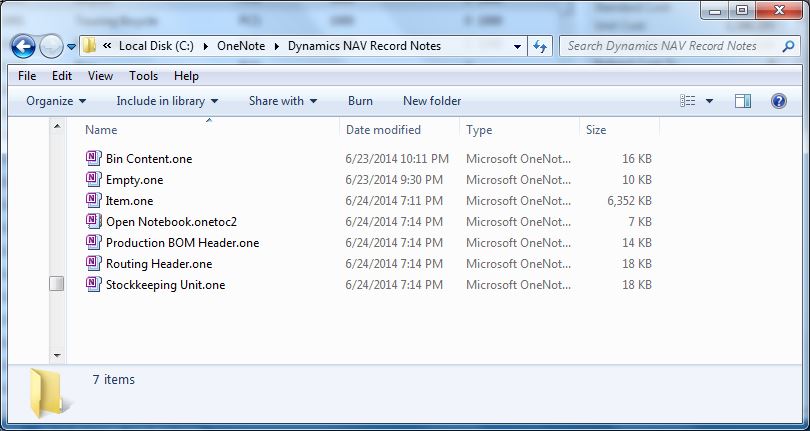
Task: Open the recent locations dropdown arrow
Action: click(x=71, y=47)
